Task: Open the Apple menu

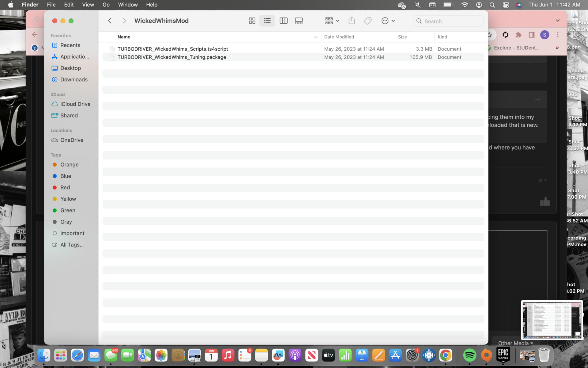Action: point(11,5)
